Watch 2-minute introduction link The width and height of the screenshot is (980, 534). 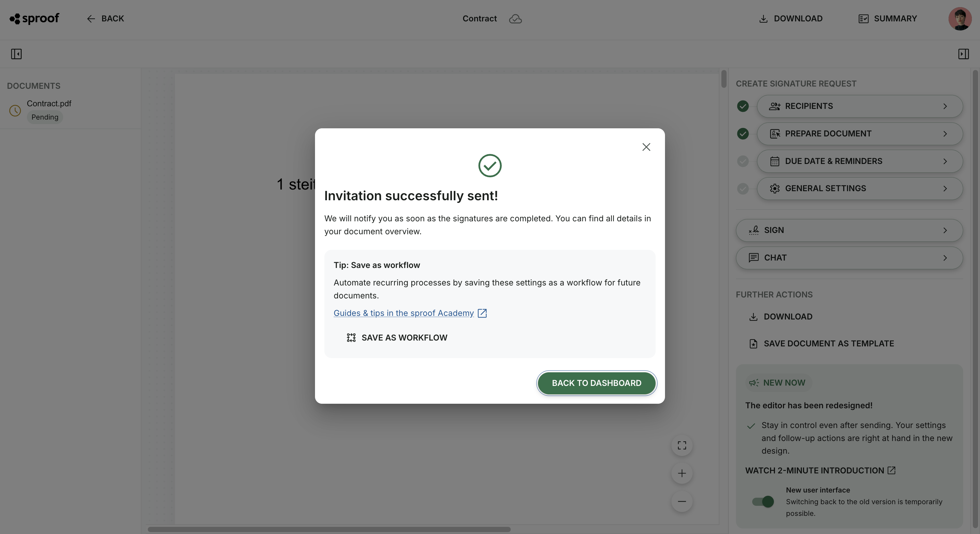click(821, 470)
